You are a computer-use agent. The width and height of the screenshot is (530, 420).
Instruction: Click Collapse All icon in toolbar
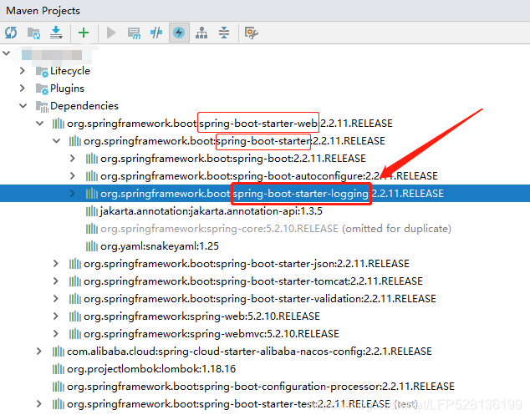[x=224, y=33]
